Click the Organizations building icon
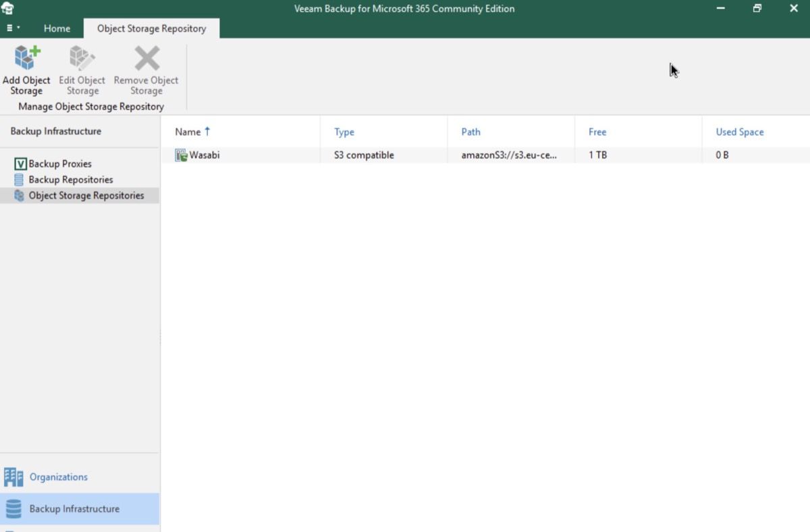Viewport: 810px width, 532px height. (13, 477)
